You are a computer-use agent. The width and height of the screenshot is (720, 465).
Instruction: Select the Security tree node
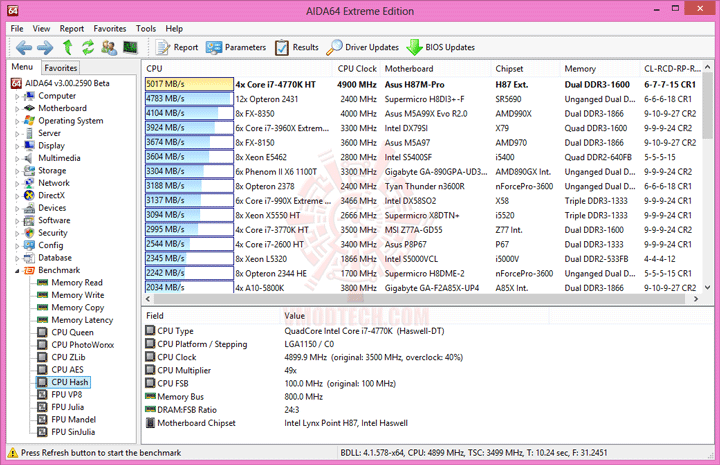52,233
